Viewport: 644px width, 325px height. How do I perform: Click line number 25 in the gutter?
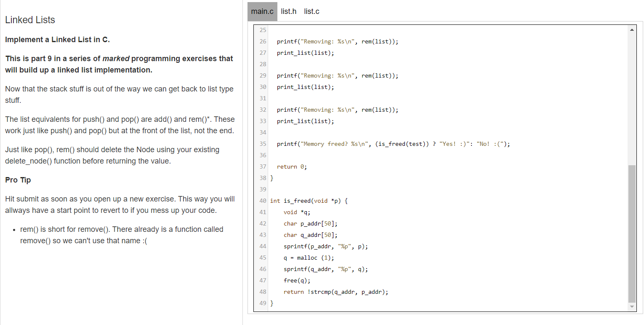263,30
